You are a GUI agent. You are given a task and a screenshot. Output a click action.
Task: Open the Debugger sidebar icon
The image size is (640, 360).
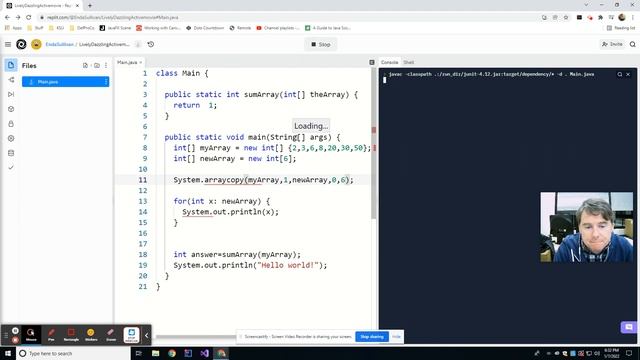[x=11, y=94]
